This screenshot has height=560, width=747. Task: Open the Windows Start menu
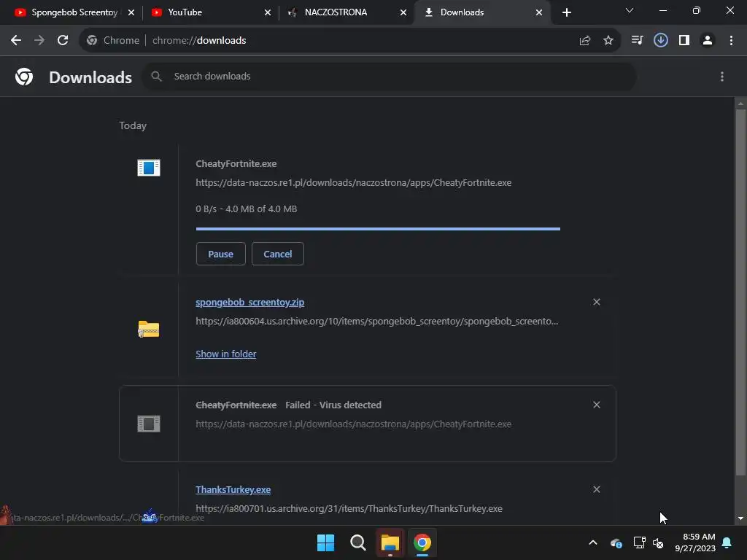tap(326, 542)
